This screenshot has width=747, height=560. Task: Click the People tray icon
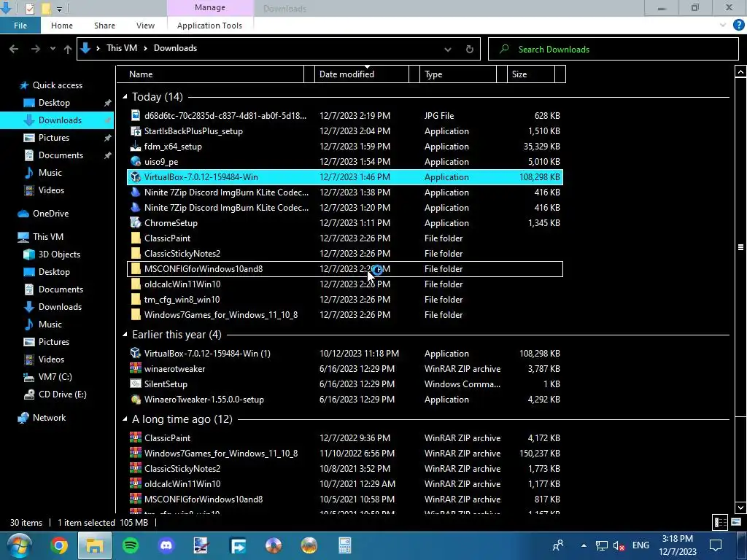558,545
